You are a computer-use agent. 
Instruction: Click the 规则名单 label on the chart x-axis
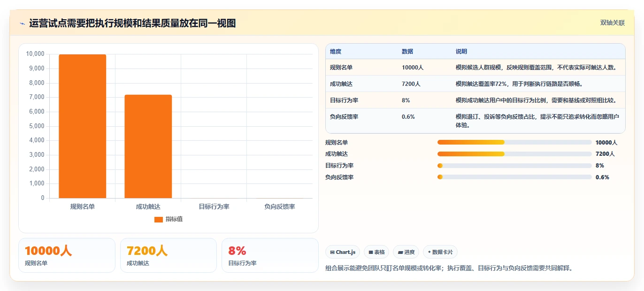[x=83, y=207]
